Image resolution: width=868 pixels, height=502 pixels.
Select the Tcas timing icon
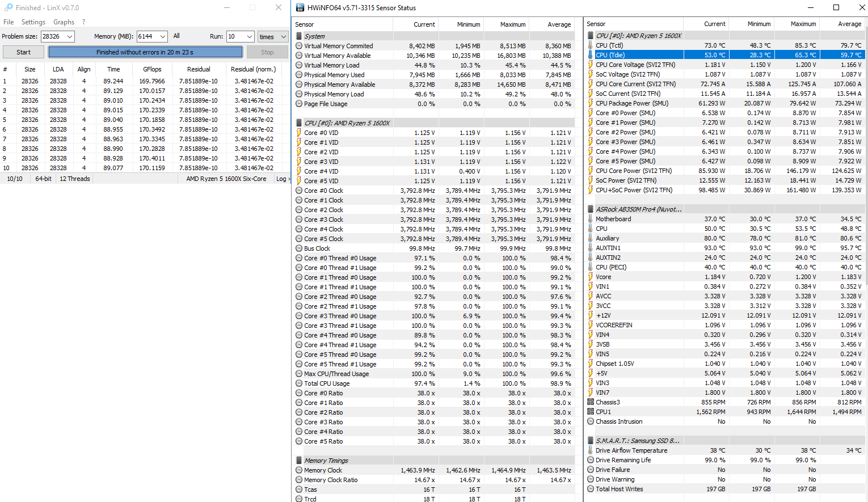tap(299, 490)
